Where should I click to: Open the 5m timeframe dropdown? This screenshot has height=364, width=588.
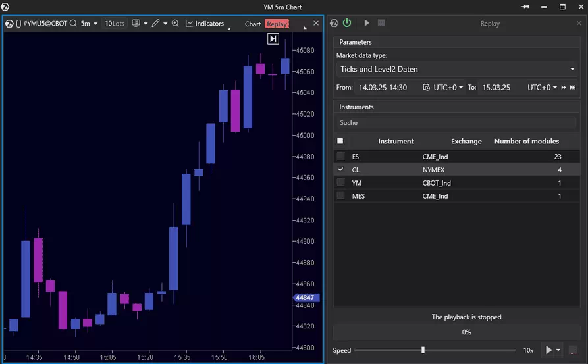click(90, 23)
